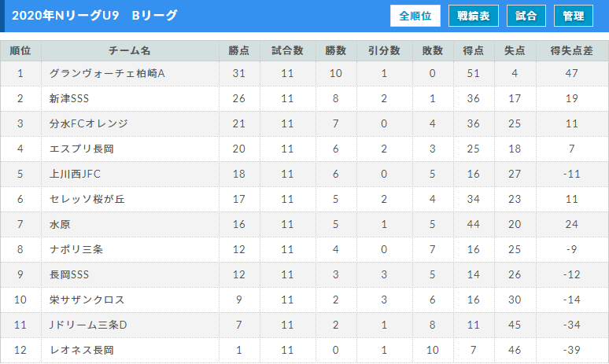Click the レオネス長岡 team name
609x364 pixels.
[82, 350]
